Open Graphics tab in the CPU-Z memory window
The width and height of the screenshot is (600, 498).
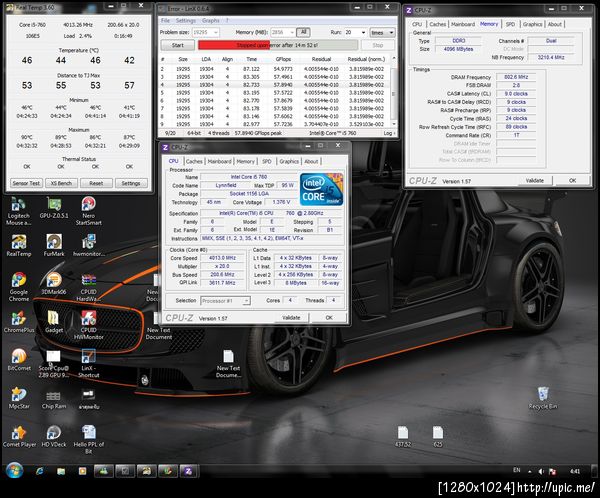click(x=532, y=24)
